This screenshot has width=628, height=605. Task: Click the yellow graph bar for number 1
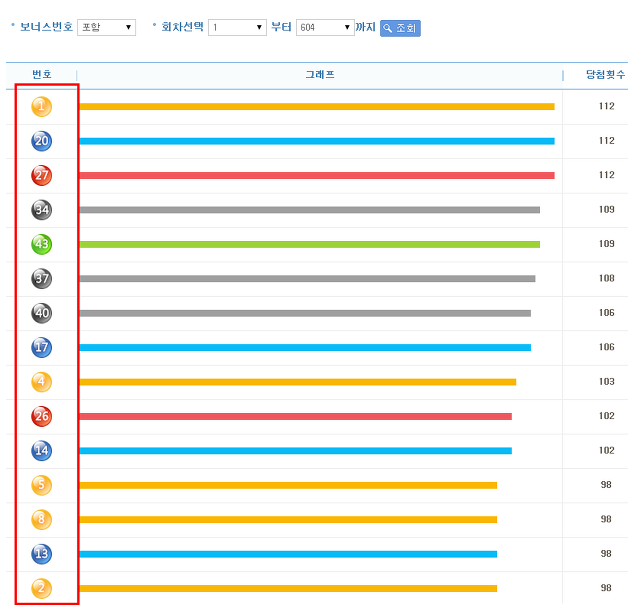[x=317, y=107]
